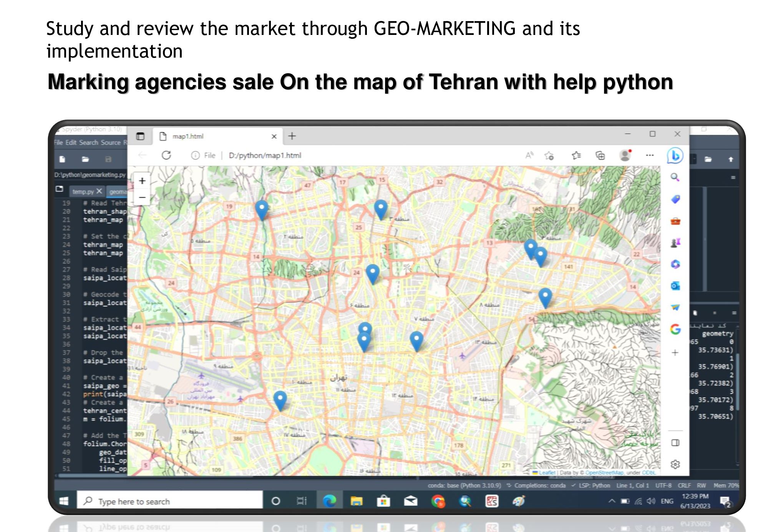
Task: Open the Edge settings and more menu
Action: coord(650,155)
